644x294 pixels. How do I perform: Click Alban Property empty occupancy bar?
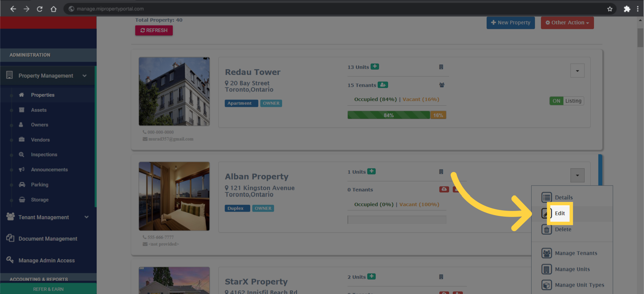(397, 220)
